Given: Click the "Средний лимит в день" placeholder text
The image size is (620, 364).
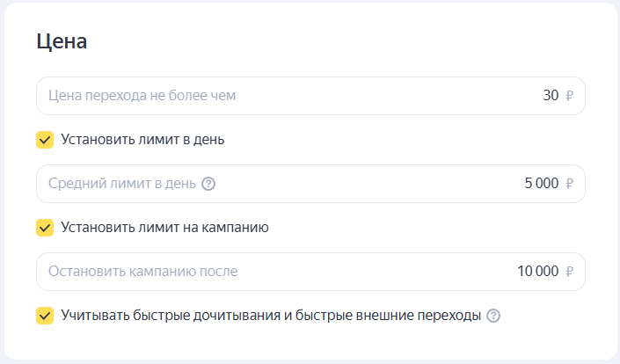Looking at the screenshot, I should [x=122, y=184].
